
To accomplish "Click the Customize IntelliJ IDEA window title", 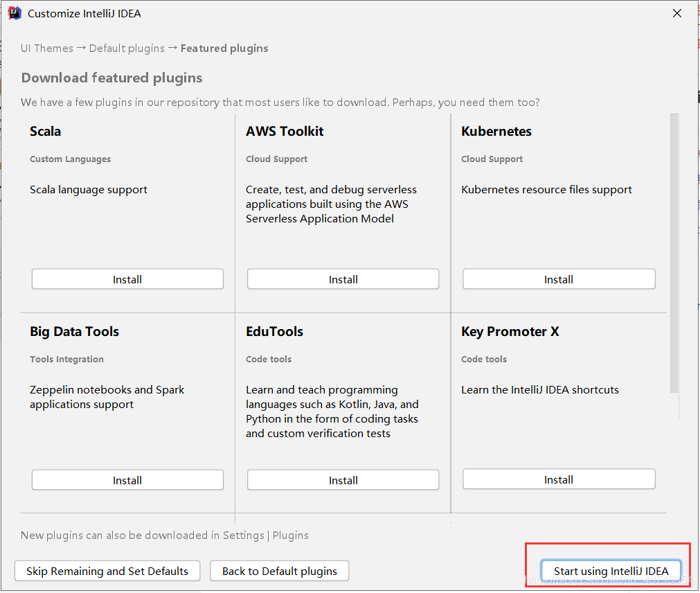I will click(84, 14).
